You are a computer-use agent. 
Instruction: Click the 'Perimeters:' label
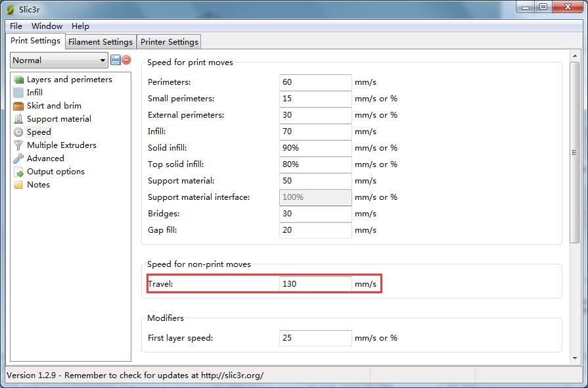tap(169, 82)
